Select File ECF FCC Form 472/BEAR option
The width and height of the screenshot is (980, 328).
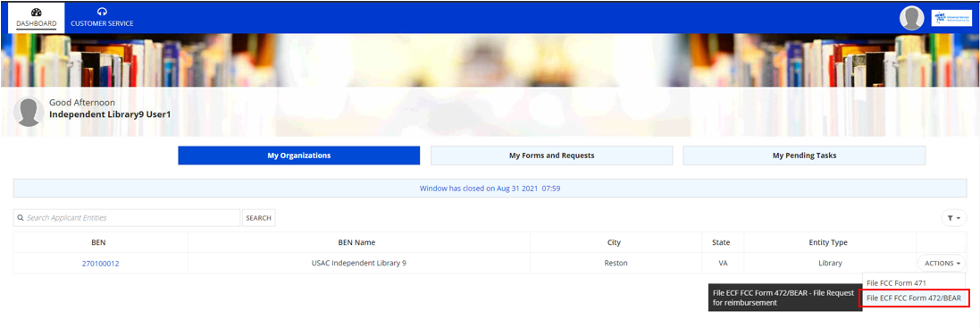[914, 298]
